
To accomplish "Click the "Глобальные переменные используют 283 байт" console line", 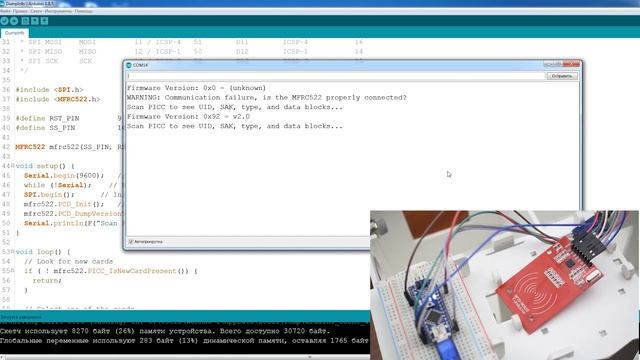I will (x=184, y=340).
